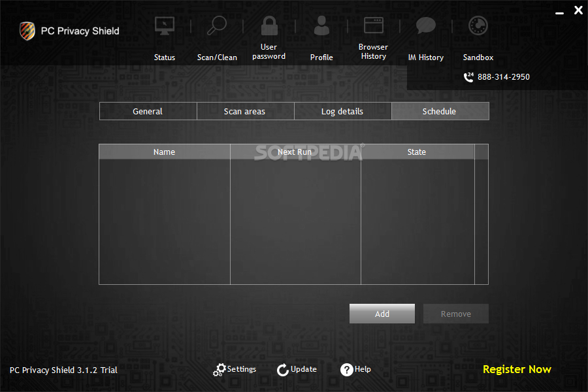Click the State column header

pyautogui.click(x=417, y=152)
